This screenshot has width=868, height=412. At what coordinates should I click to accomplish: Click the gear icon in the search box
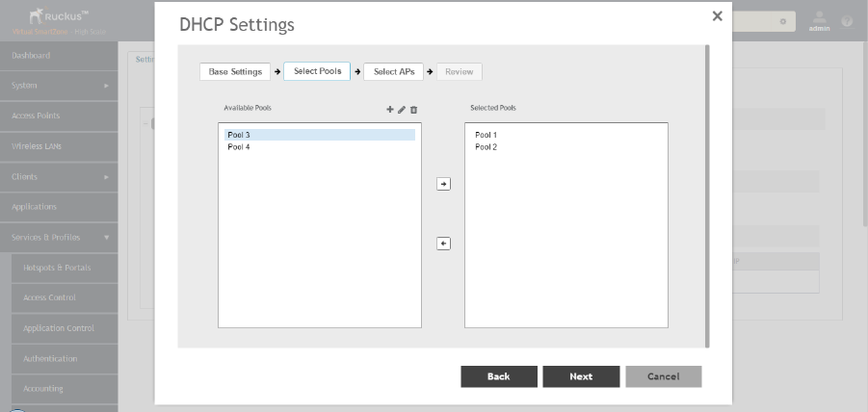(784, 20)
